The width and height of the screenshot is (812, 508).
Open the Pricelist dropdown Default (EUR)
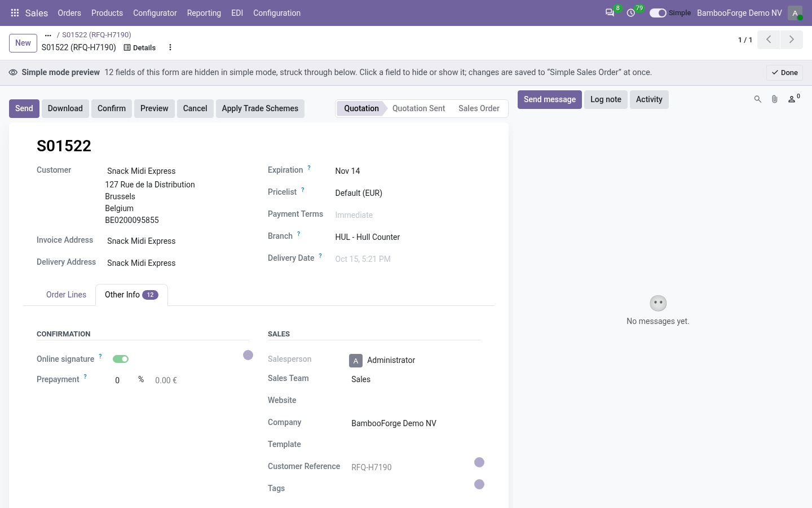[x=407, y=193]
